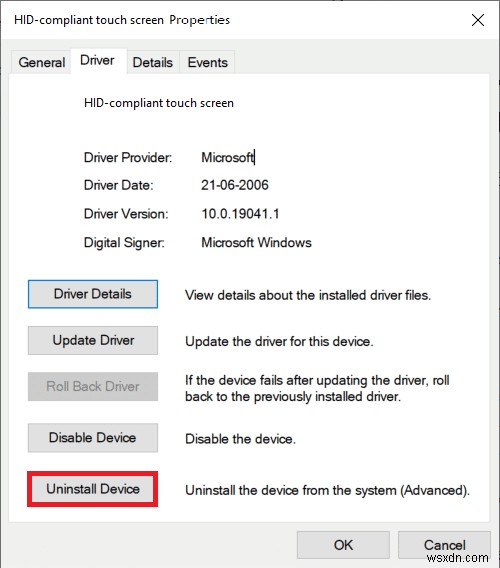
Task: Switch to the General tab
Action: point(42,62)
